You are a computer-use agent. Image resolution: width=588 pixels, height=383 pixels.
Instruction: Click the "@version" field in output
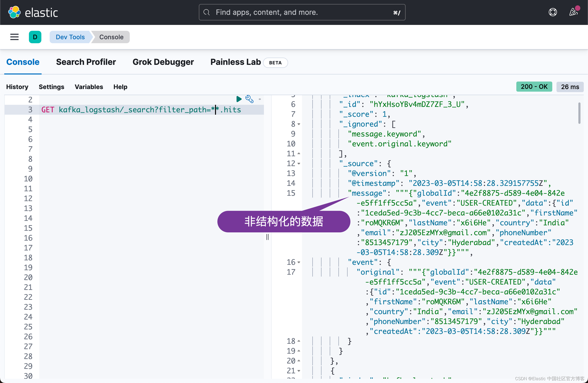(x=369, y=174)
